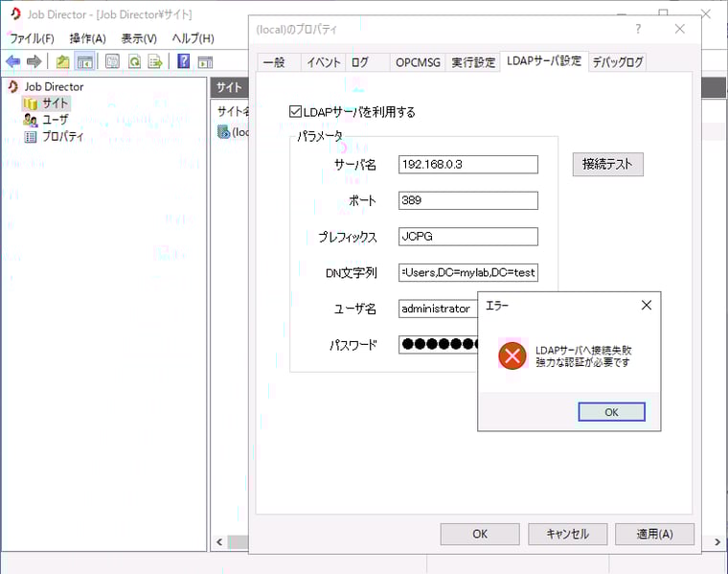Click the ? help button in the properties title bar
This screenshot has height=574, width=728.
[638, 29]
